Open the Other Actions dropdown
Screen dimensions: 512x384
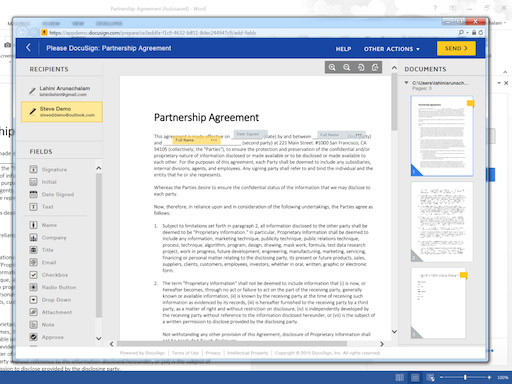click(x=392, y=49)
